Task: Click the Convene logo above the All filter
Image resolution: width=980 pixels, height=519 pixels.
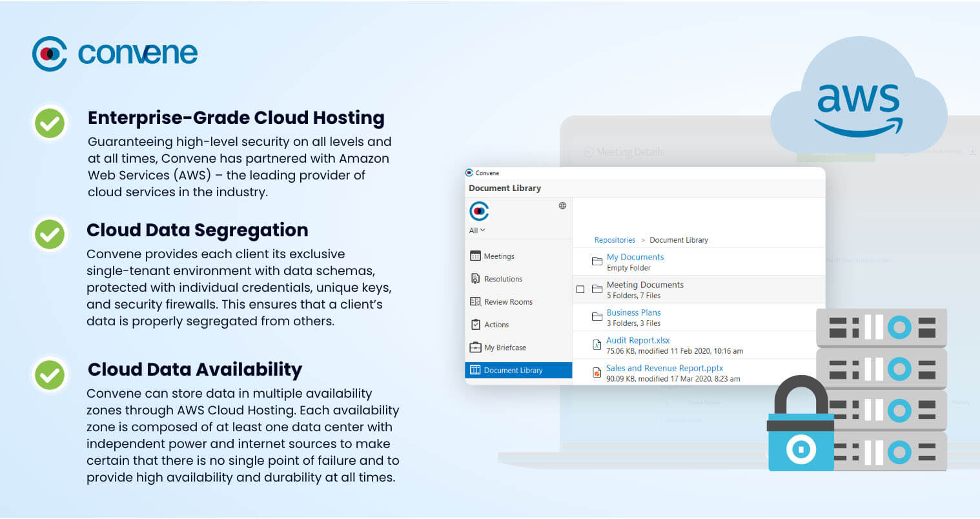Action: click(478, 211)
